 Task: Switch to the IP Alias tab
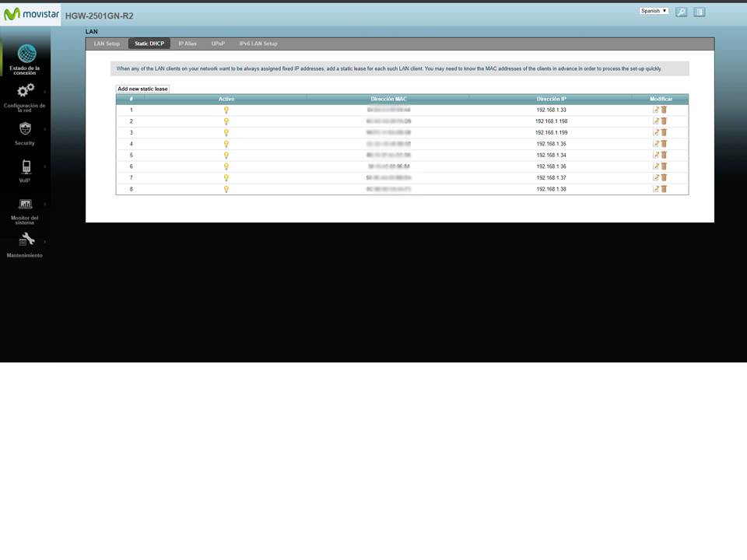[x=187, y=44]
